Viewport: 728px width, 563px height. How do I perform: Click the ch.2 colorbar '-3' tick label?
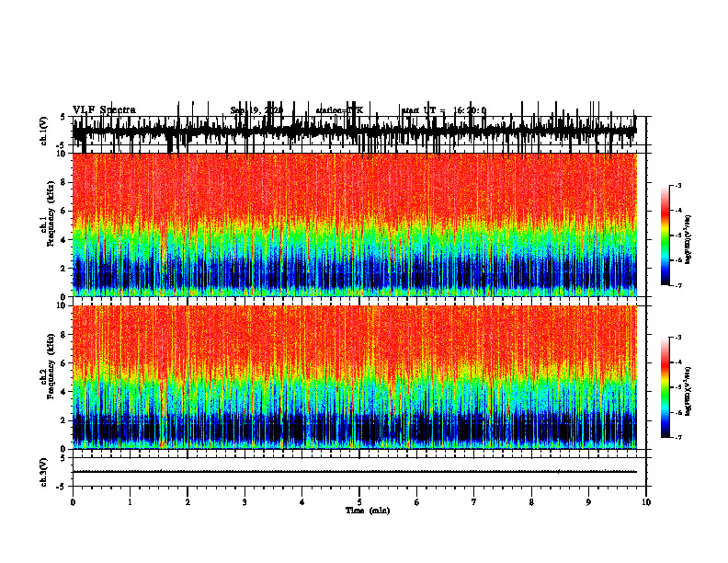(x=677, y=338)
